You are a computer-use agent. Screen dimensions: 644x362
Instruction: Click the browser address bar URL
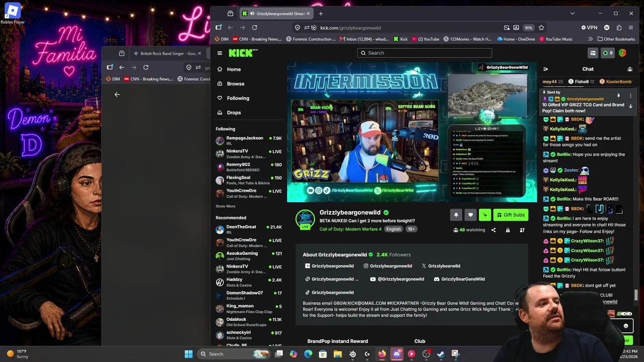(x=350, y=28)
